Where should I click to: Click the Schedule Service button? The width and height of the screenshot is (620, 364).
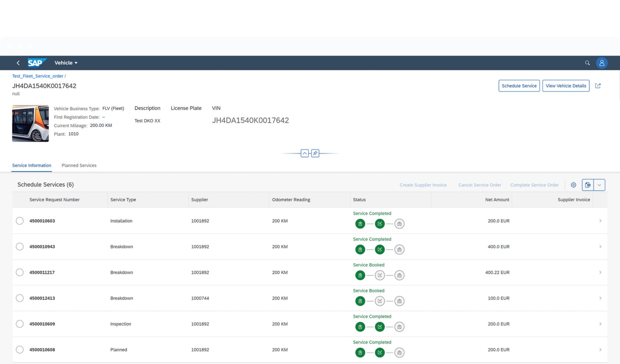(519, 86)
